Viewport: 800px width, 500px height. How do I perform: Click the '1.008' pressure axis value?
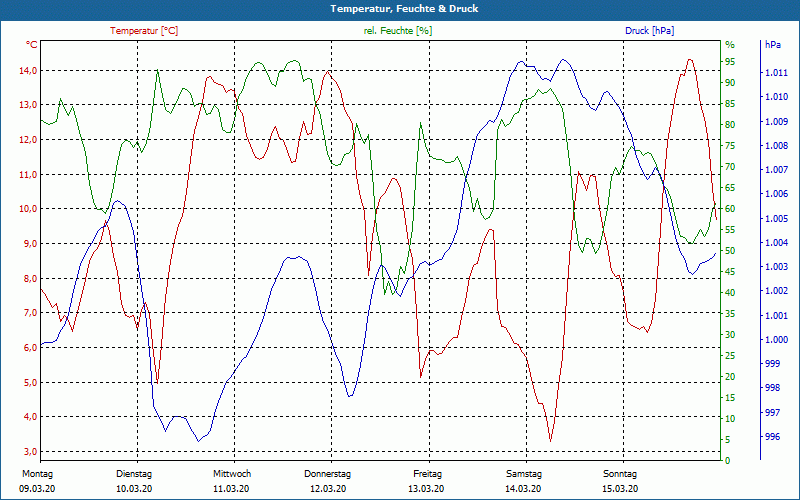click(776, 146)
